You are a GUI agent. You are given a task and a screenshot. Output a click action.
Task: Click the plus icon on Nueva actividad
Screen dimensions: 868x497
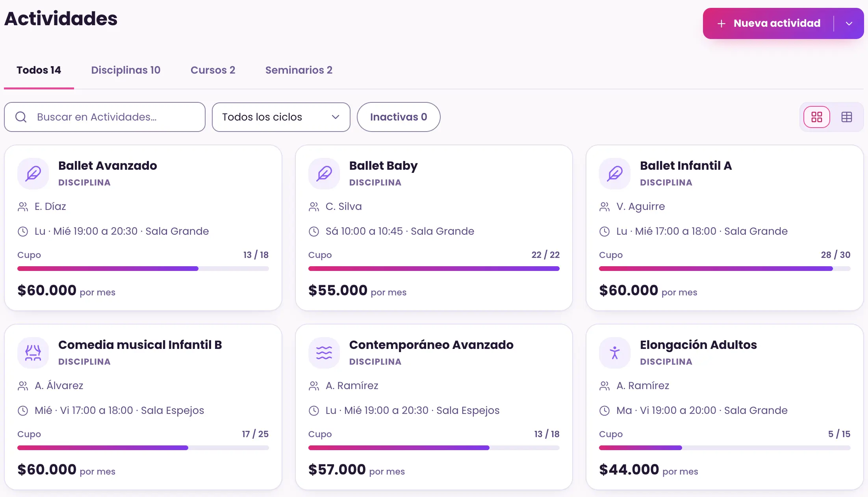point(721,24)
